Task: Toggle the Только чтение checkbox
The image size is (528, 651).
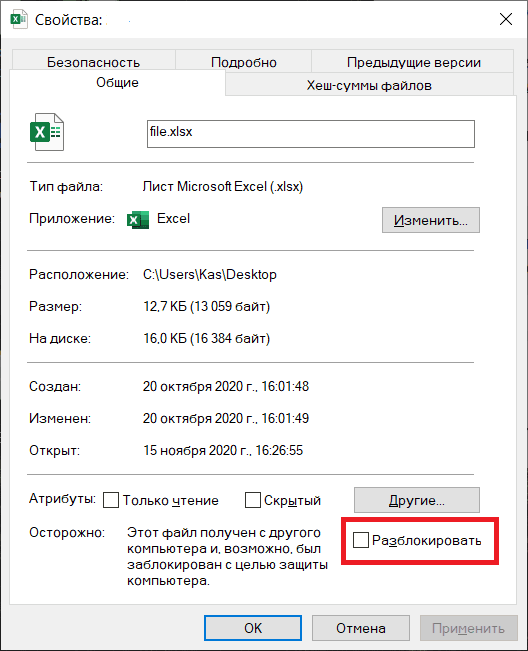Action: 111,500
